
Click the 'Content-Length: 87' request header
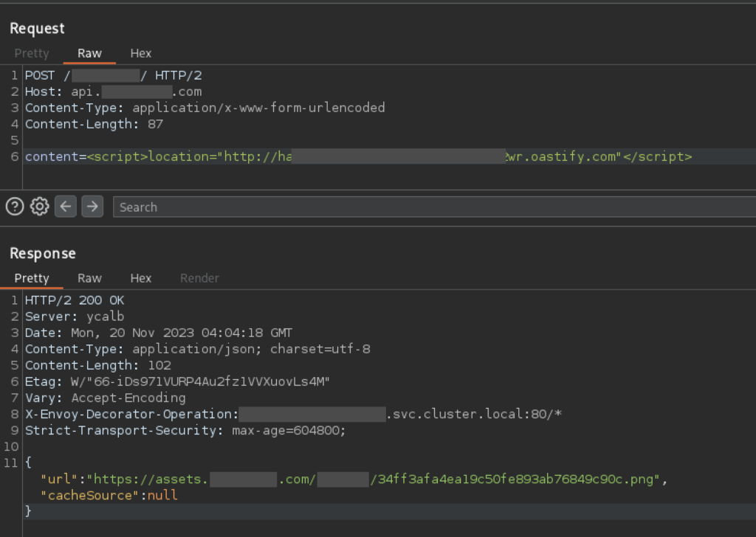(94, 124)
